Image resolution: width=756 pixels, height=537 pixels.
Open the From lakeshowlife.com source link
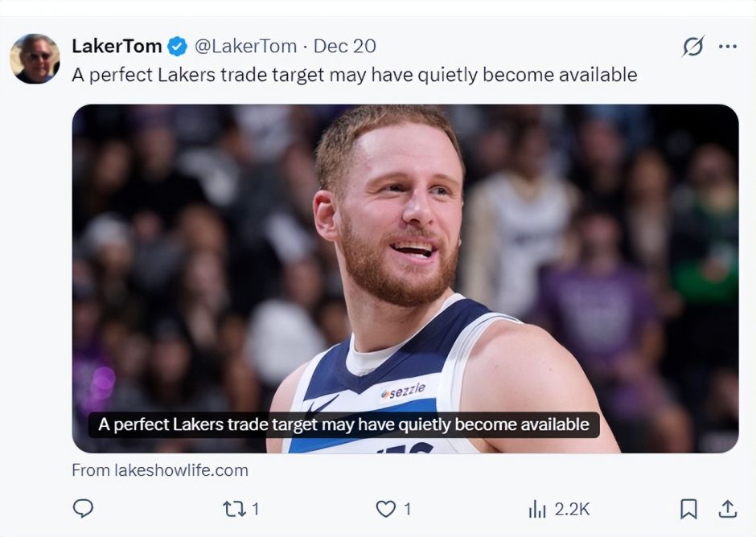click(x=159, y=470)
